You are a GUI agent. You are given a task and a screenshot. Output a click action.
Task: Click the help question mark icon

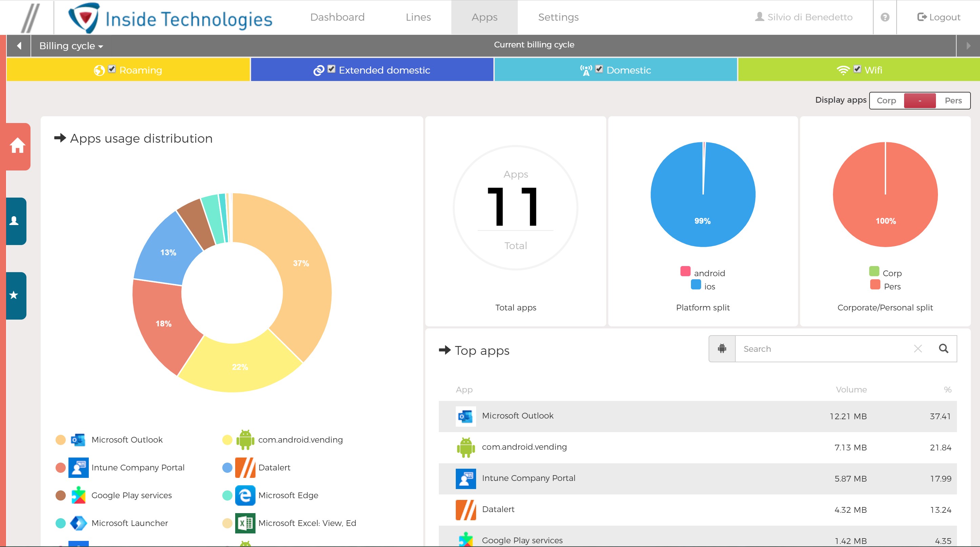[885, 18]
